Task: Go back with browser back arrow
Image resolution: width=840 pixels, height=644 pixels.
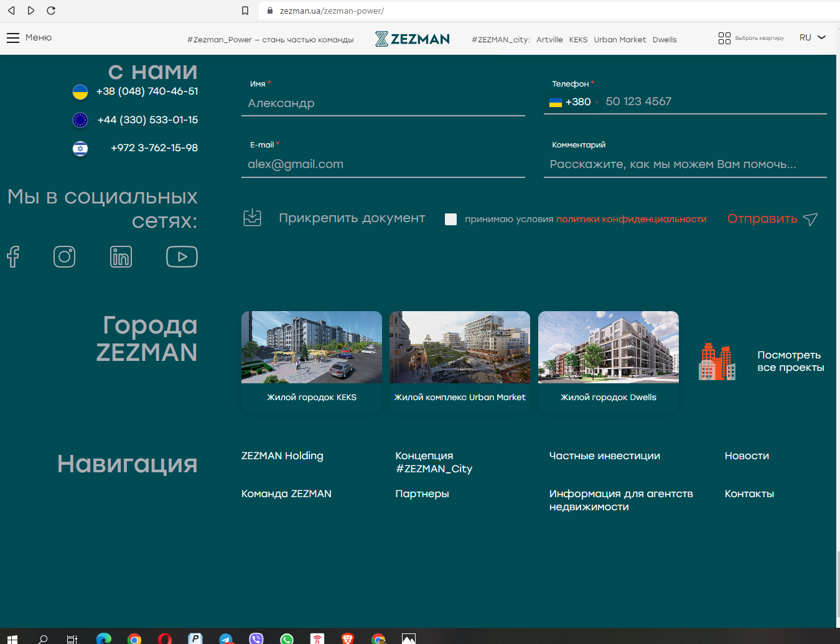Action: pos(11,11)
